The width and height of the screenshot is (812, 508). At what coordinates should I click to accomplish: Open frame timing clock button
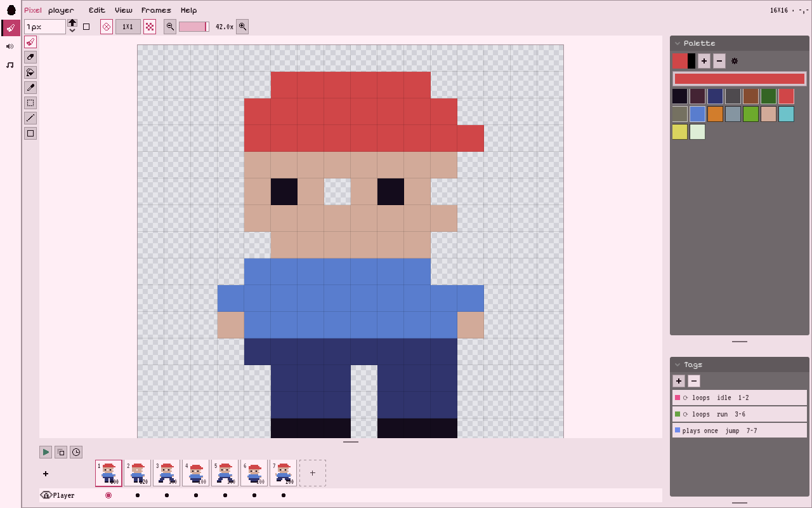(x=76, y=452)
